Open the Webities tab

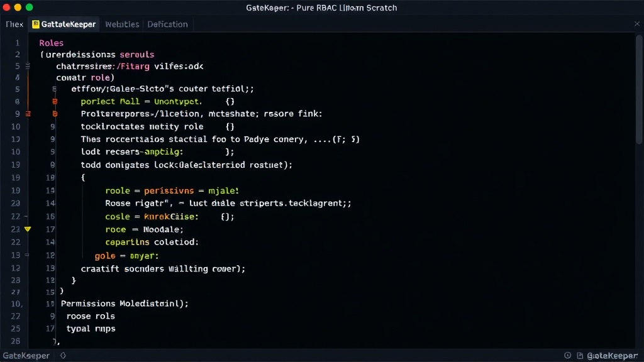click(x=122, y=25)
